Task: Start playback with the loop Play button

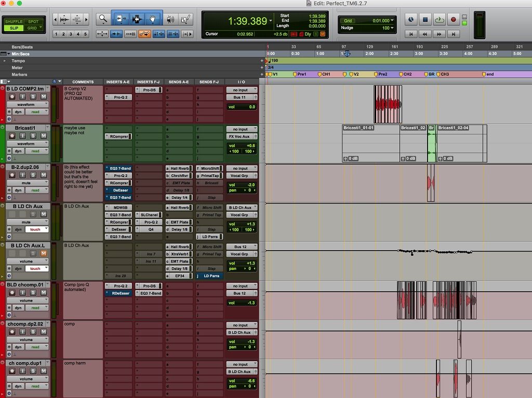Action: point(440,19)
